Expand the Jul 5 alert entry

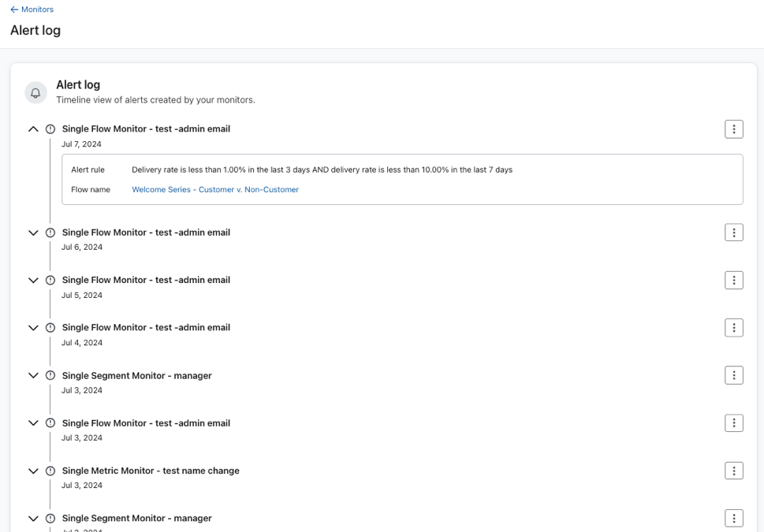[x=33, y=280]
